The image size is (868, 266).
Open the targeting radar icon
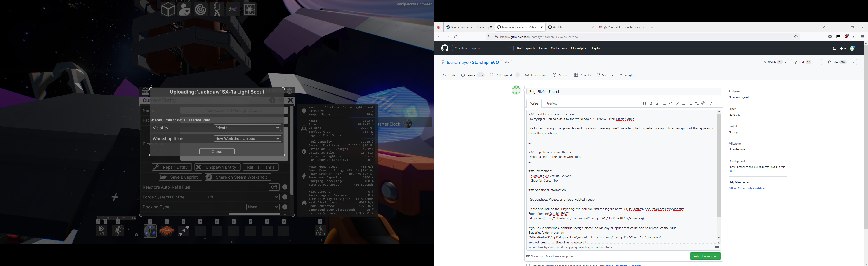click(200, 9)
